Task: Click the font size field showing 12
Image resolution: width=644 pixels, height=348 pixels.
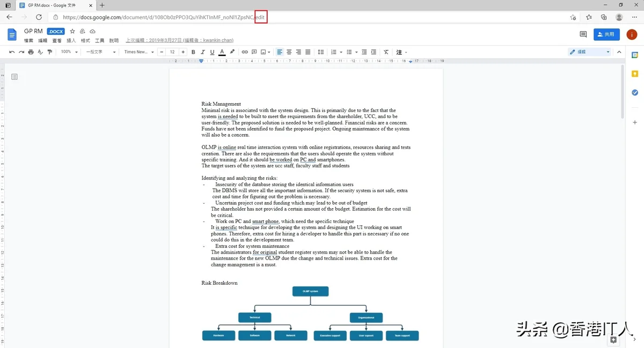Action: [172, 52]
